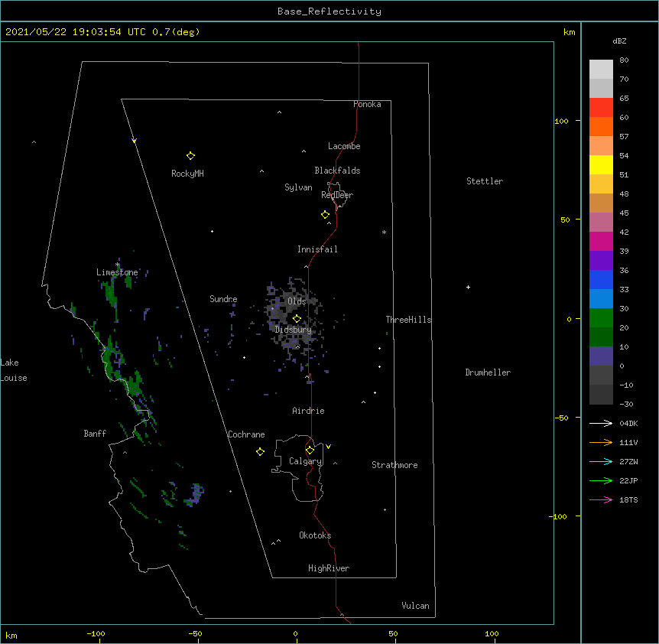Click the 04DK legend label
The width and height of the screenshot is (659, 644).
628,423
